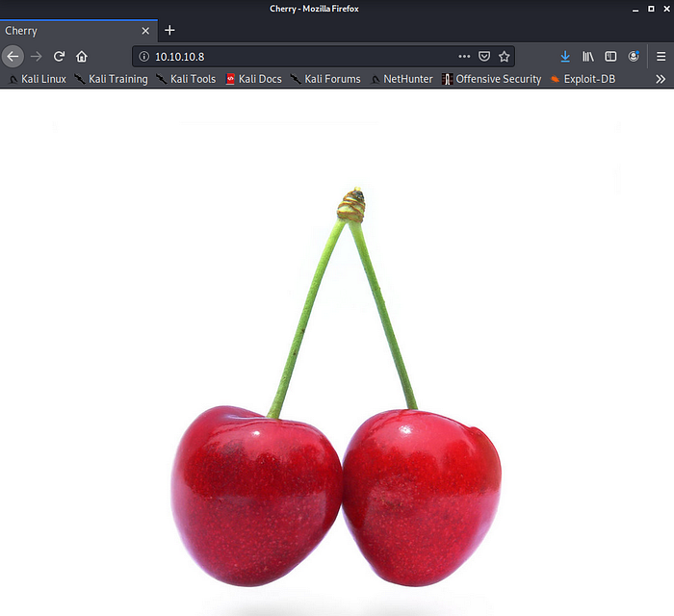Viewport: 674px width, 616px height.
Task: Open the Downloads panel
Action: [x=565, y=57]
